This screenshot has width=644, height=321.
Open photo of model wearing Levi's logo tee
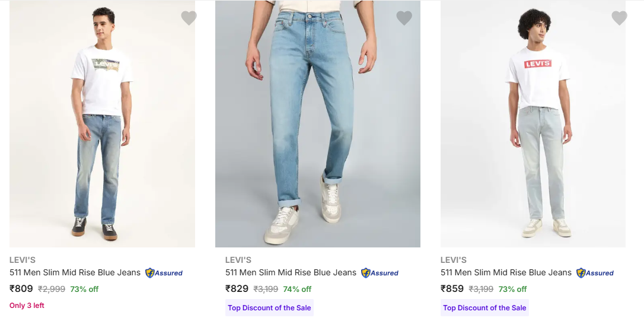click(x=533, y=124)
